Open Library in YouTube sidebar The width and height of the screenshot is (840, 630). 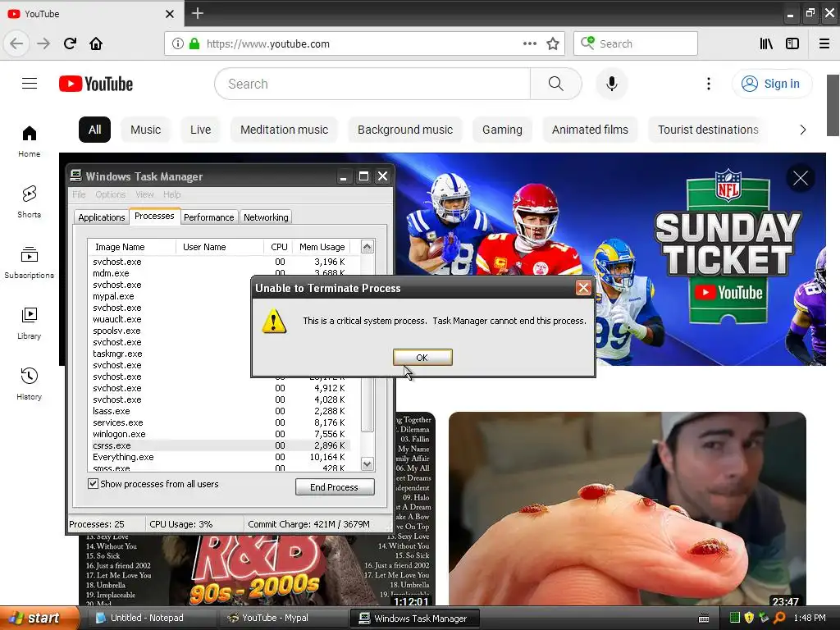tap(29, 323)
